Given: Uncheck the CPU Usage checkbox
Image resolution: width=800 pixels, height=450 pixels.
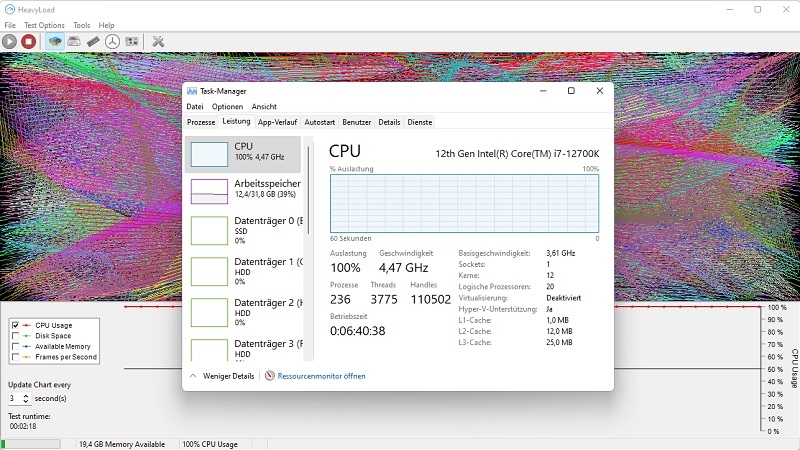Looking at the screenshot, I should pos(15,325).
